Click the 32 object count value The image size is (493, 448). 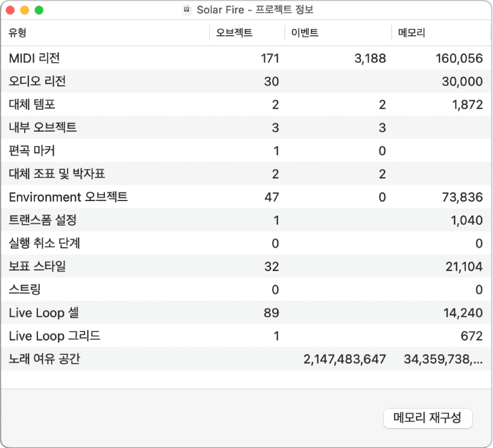272,267
